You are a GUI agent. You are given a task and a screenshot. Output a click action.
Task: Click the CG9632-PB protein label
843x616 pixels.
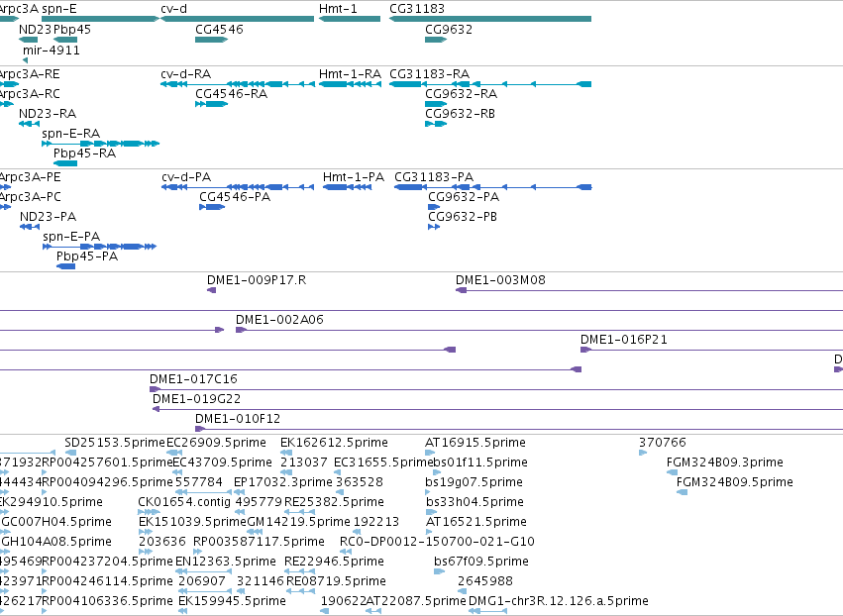click(x=463, y=217)
